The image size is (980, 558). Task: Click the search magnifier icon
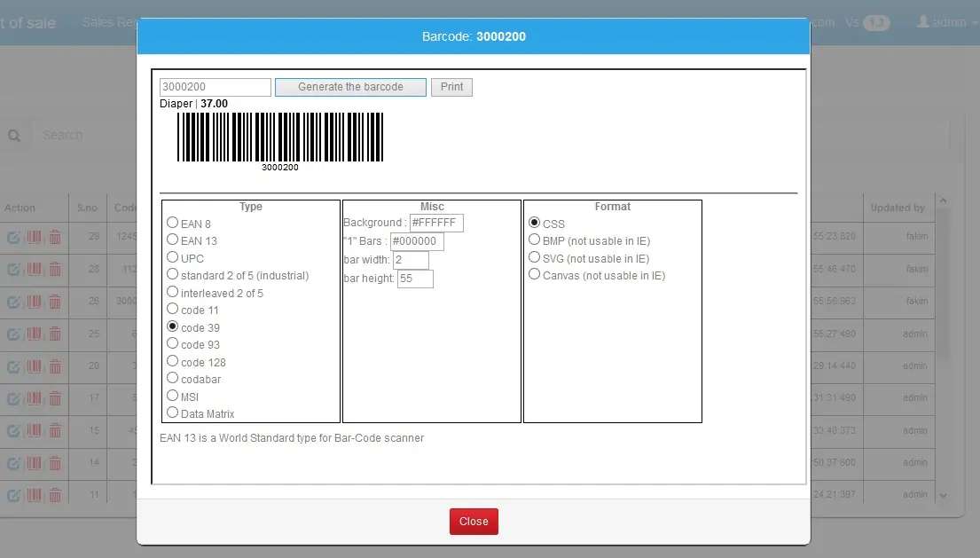click(x=14, y=136)
